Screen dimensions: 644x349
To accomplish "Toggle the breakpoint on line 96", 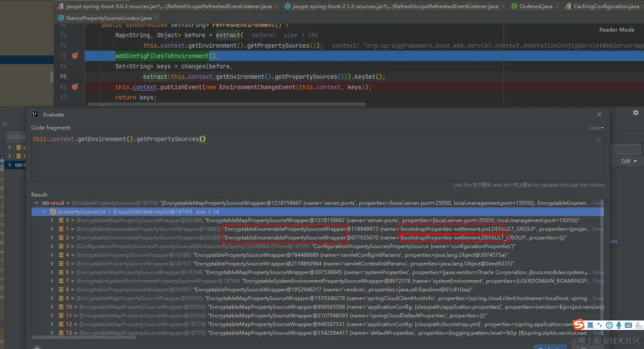I will [x=75, y=87].
